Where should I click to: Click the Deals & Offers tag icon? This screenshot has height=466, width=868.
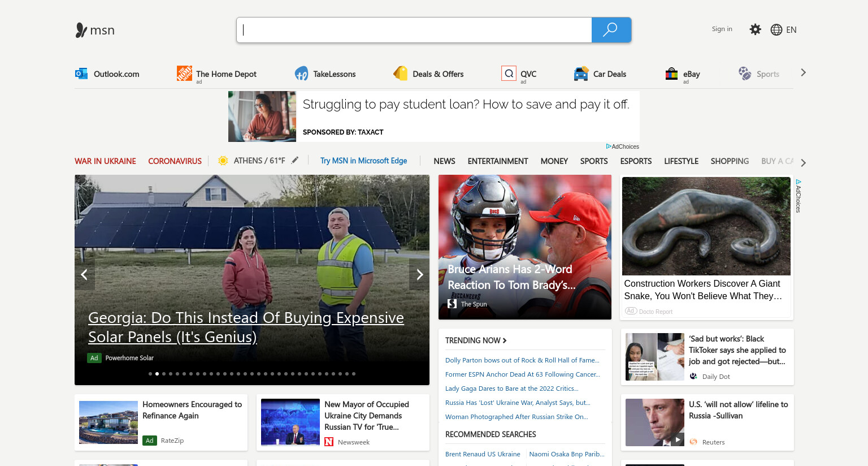(400, 74)
